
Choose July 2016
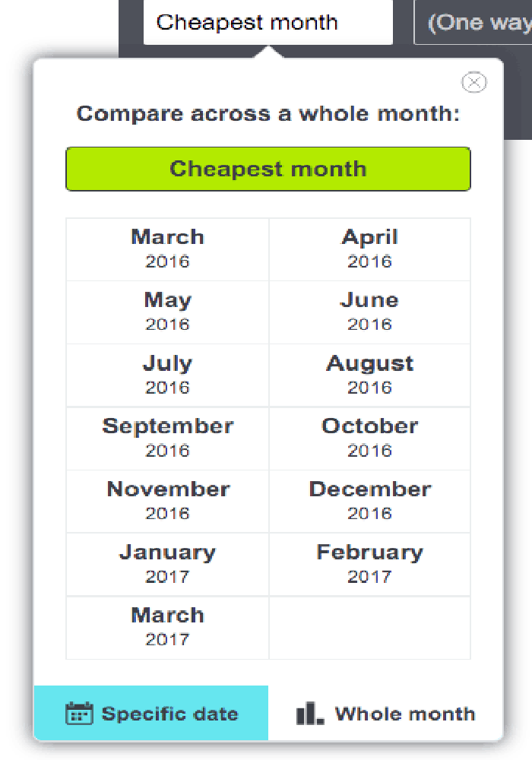(168, 375)
